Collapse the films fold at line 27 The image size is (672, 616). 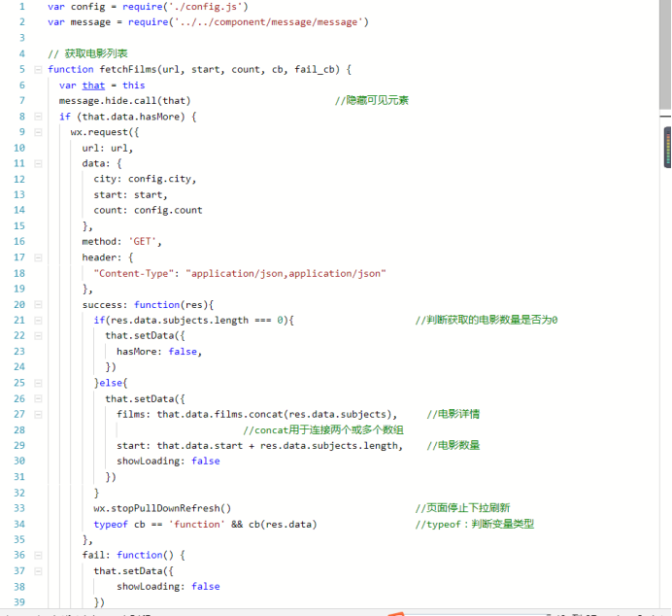pos(38,414)
